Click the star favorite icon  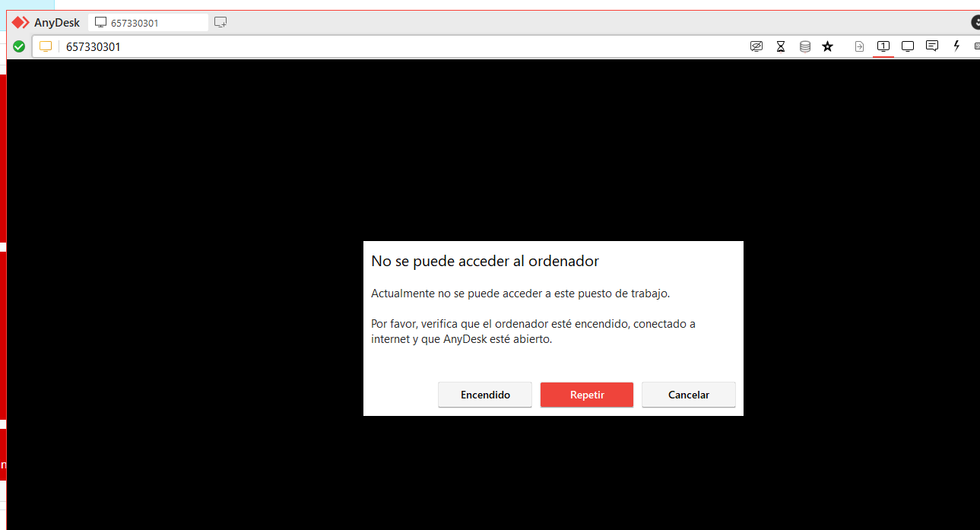pos(828,46)
